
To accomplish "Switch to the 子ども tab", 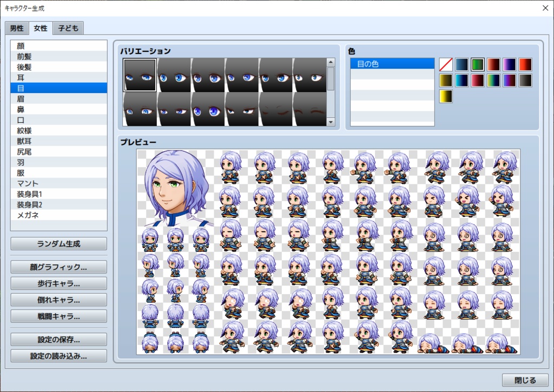I will (68, 28).
